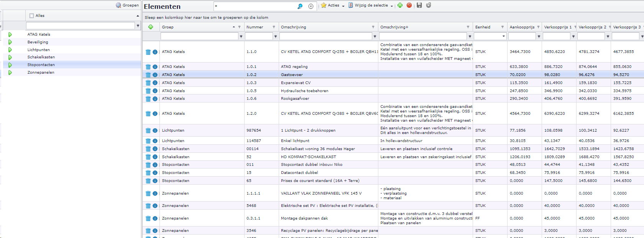Show info for Recyclage PV panelen row
Screen dimensions: 644x238
point(155,231)
